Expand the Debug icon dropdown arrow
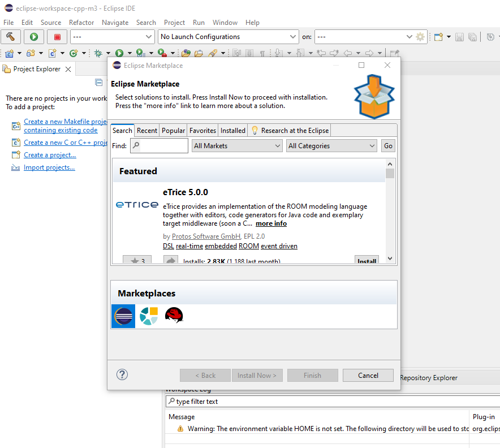The width and height of the screenshot is (500, 448). (108, 53)
